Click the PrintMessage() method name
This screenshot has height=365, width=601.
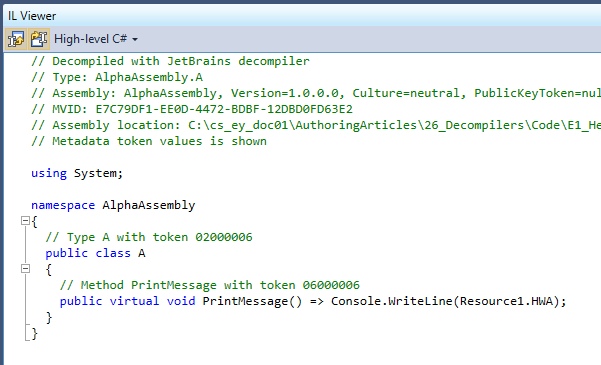252,301
